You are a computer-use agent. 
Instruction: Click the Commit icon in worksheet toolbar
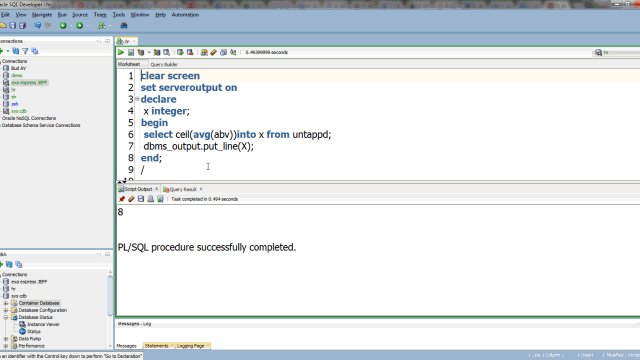coord(180,52)
